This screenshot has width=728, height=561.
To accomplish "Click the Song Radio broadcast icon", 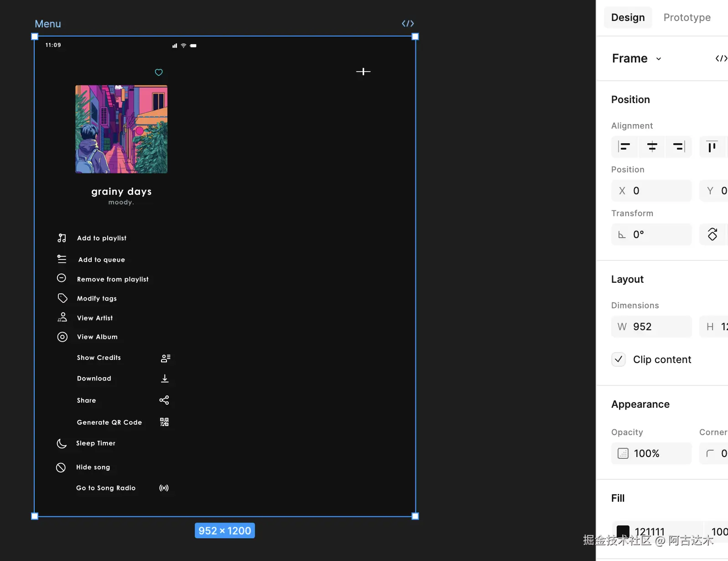I will (164, 488).
